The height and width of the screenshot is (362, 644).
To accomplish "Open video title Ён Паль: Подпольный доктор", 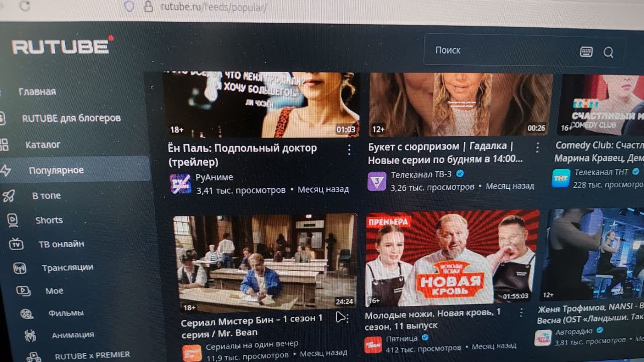I will (242, 155).
